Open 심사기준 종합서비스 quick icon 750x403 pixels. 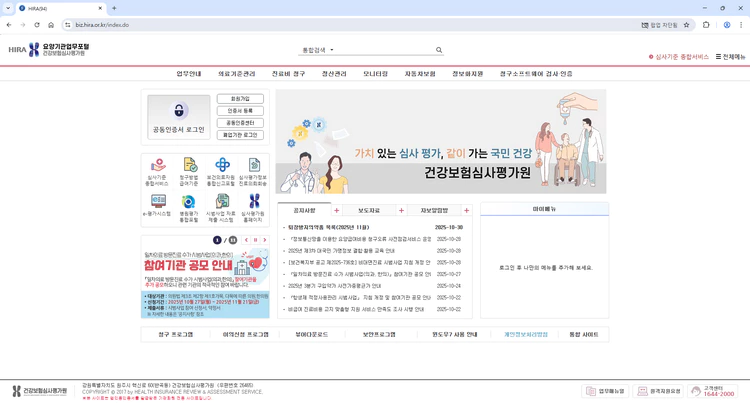pyautogui.click(x=157, y=172)
